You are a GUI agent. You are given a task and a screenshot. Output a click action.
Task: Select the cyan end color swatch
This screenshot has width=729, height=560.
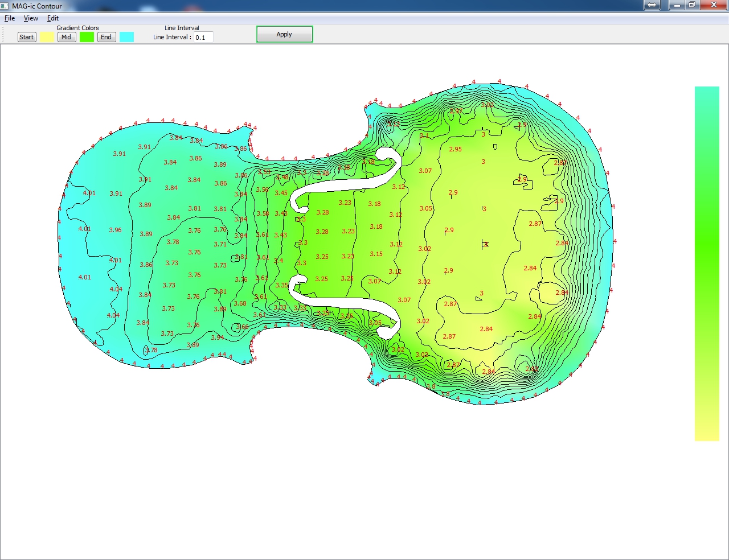click(x=127, y=37)
